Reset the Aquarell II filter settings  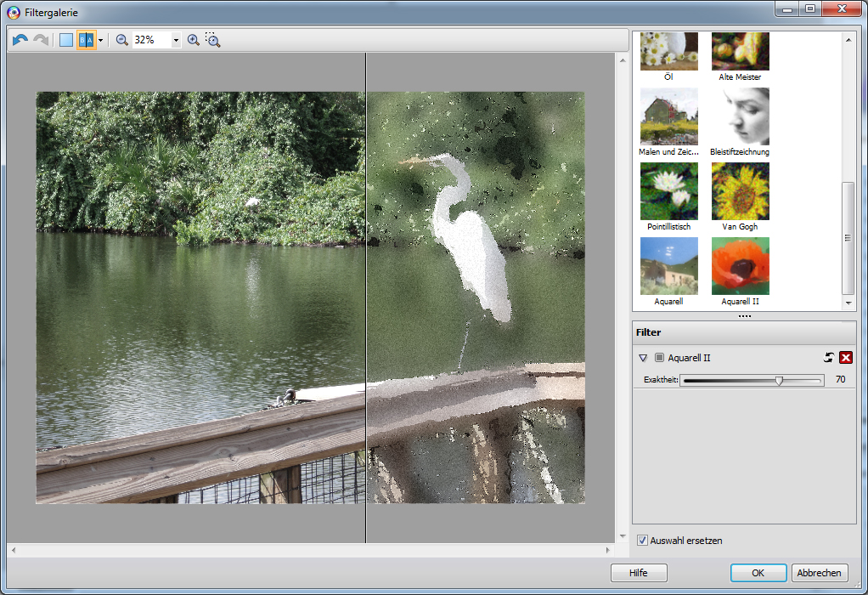tap(829, 358)
